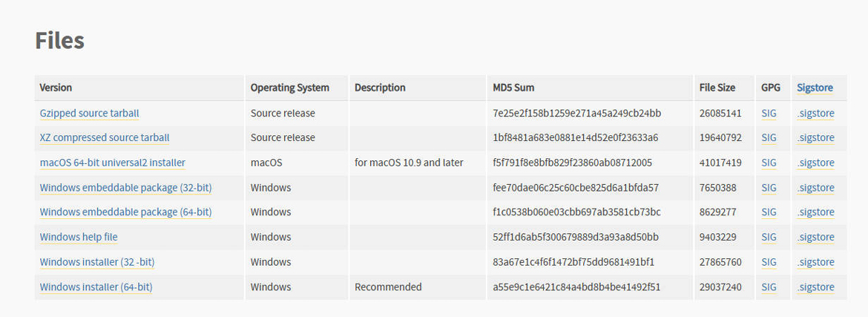This screenshot has width=868, height=317.
Task: Open SIG link for Windows help file
Action: coord(769,237)
